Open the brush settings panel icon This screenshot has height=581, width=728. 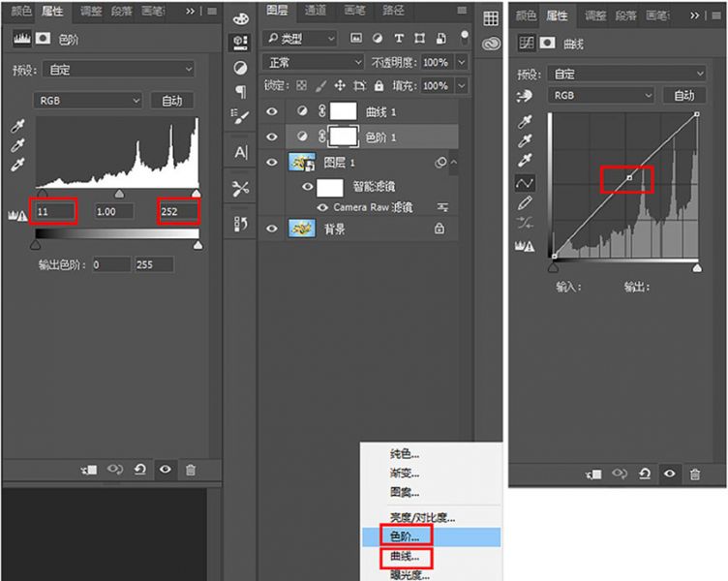click(240, 116)
